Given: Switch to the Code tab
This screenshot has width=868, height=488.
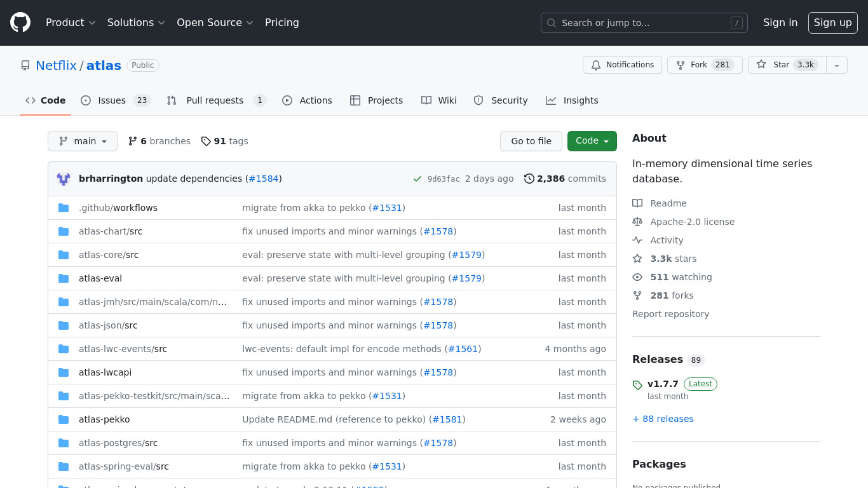Looking at the screenshot, I should coord(45,100).
